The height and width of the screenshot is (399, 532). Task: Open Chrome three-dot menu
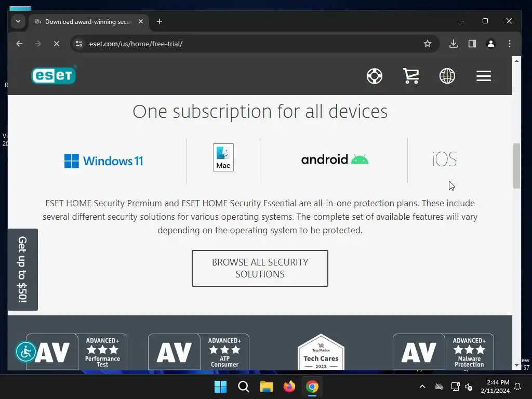509,44
